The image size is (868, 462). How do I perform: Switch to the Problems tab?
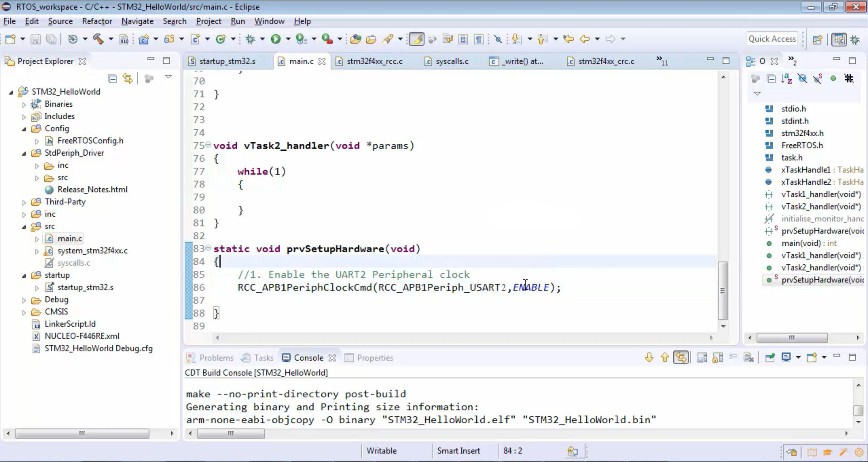point(211,358)
